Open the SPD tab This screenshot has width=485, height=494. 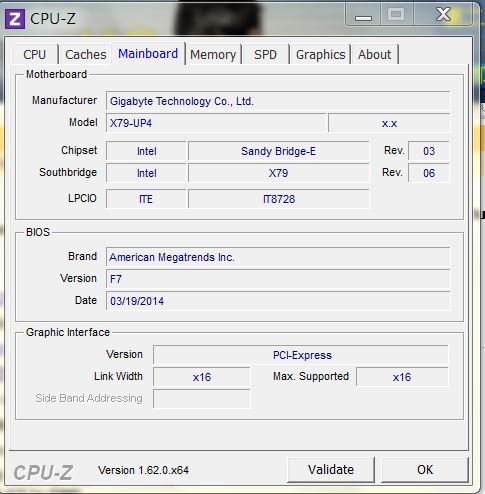click(265, 54)
